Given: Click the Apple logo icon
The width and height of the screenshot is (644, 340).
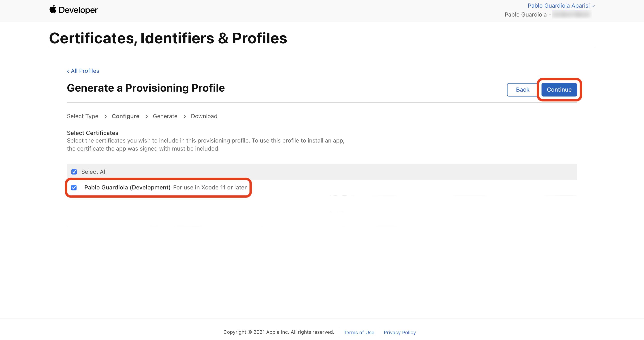Looking at the screenshot, I should [x=53, y=9].
